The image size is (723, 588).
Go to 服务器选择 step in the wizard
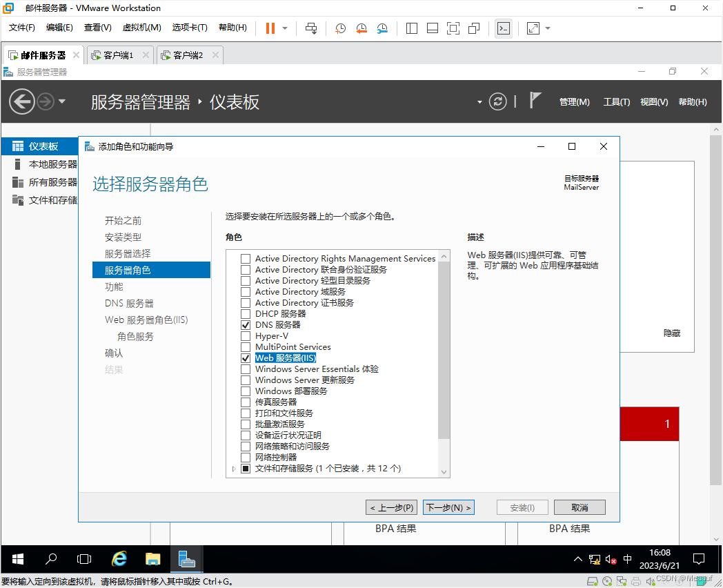[128, 254]
